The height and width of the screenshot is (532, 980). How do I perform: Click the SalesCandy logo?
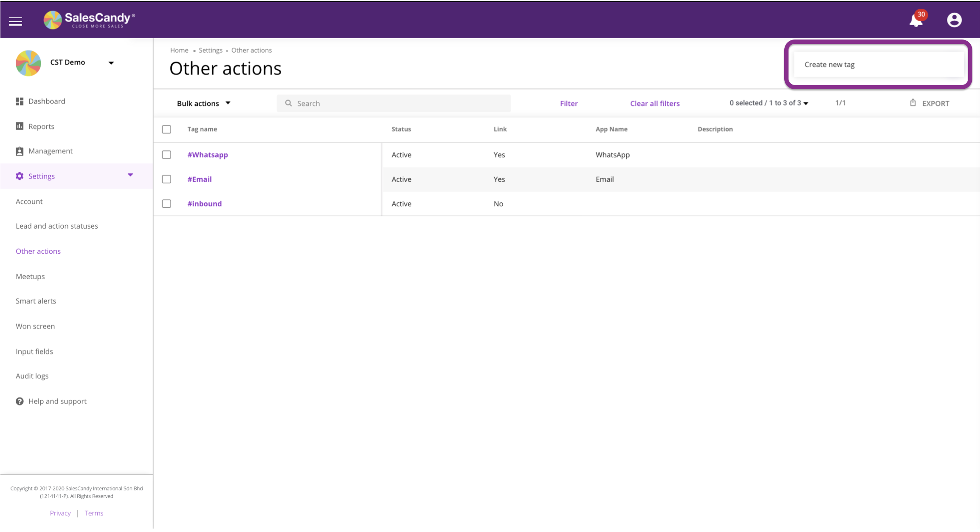pos(89,20)
